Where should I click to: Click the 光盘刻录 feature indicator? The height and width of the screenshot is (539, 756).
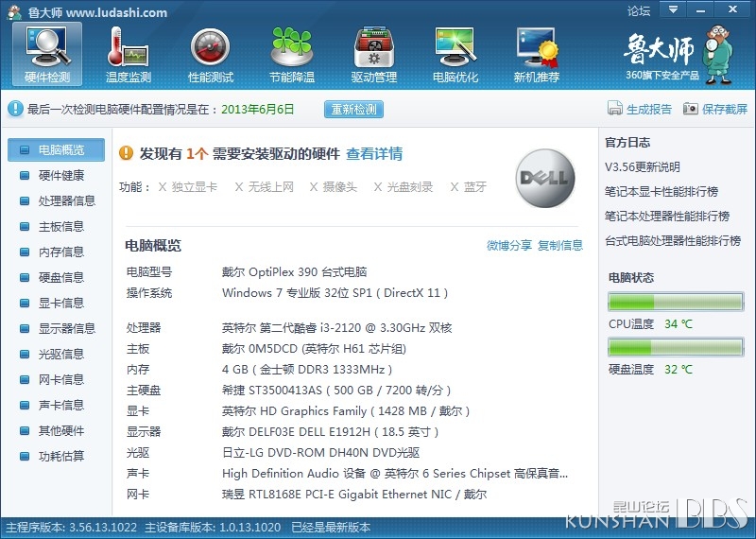click(x=404, y=187)
